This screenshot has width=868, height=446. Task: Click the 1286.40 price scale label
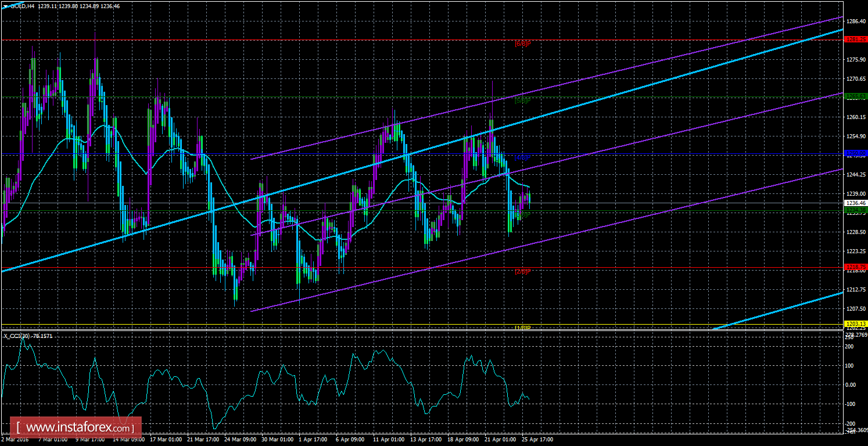tap(856, 21)
